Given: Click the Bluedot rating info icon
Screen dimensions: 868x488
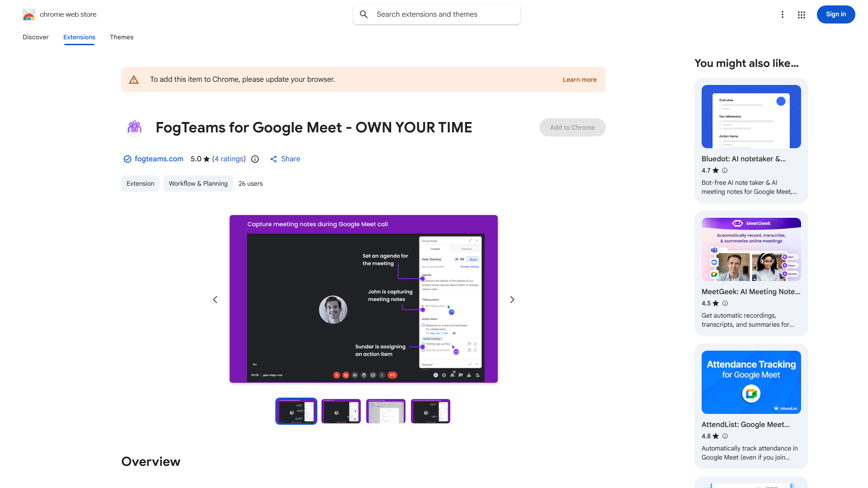Looking at the screenshot, I should click(725, 170).
